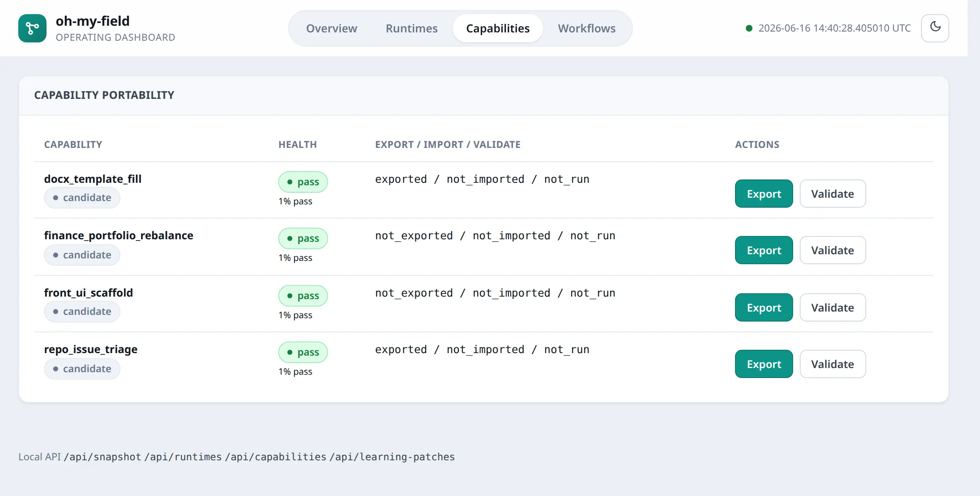
Task: Click the candidate tag under docx_template_fill
Action: point(82,198)
